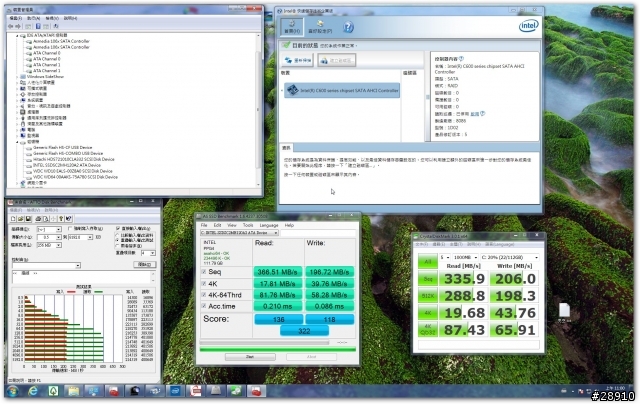
Task: Open the desktop file icon on the wallpaper
Action: tap(564, 312)
